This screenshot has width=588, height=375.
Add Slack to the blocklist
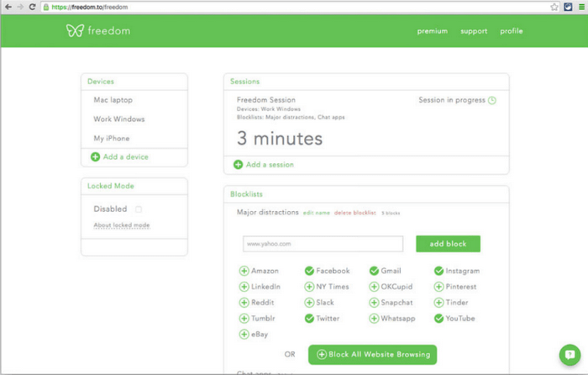tap(309, 303)
